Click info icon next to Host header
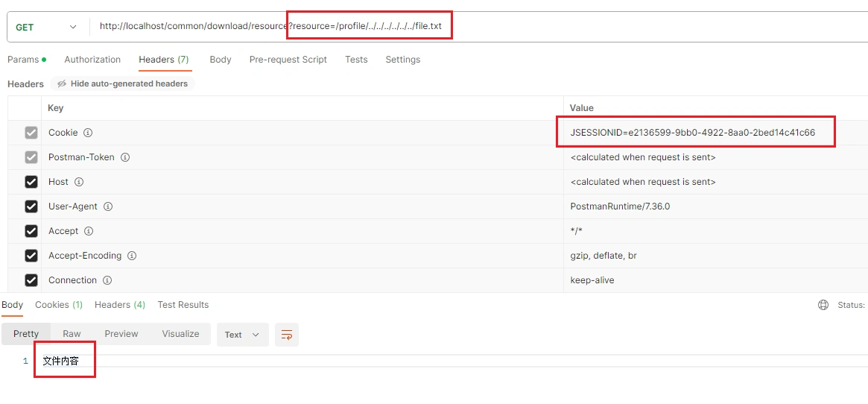This screenshot has height=404, width=868. [x=79, y=182]
